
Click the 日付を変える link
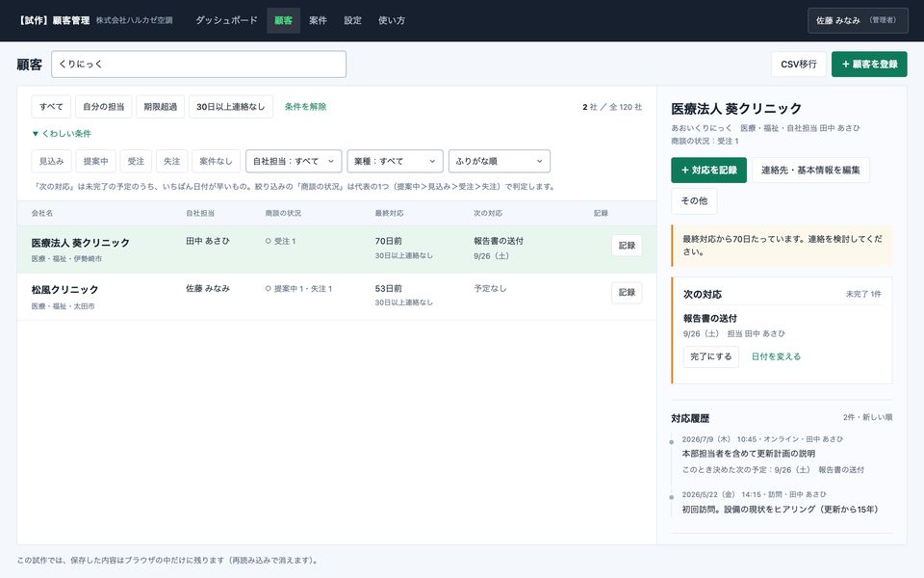776,356
